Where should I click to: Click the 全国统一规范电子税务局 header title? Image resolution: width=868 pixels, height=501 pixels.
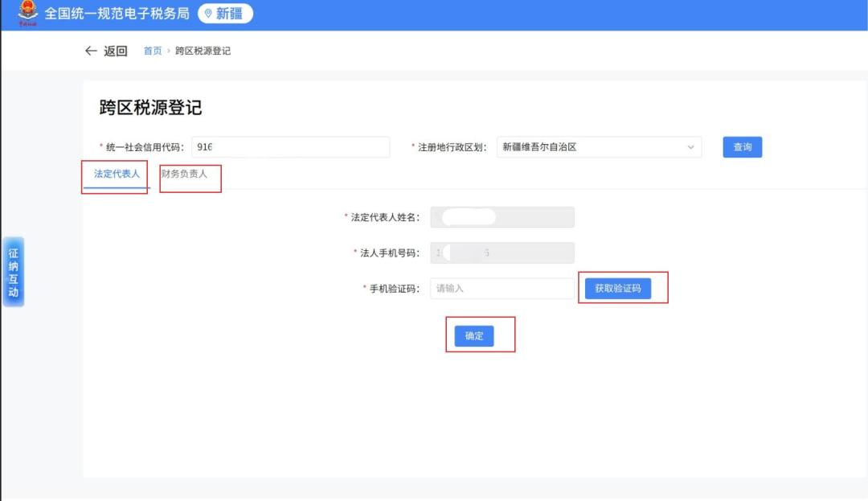click(x=117, y=14)
